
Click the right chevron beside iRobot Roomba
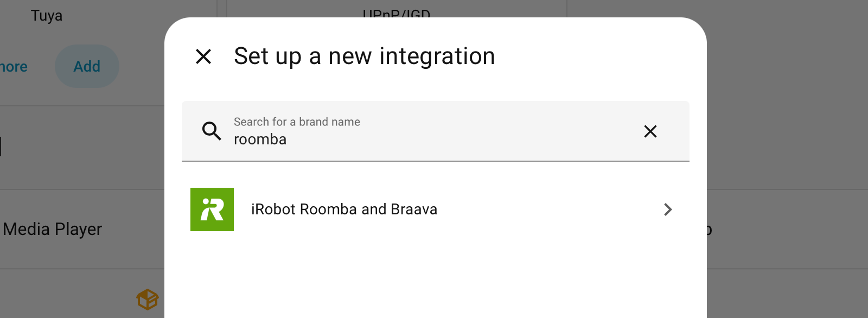(x=668, y=209)
